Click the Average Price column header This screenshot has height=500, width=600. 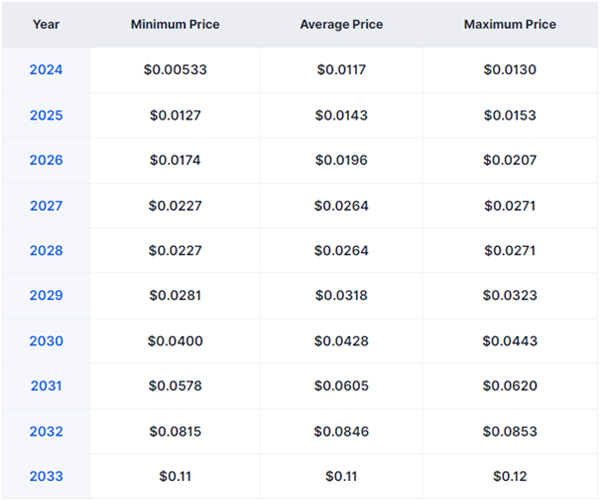(340, 23)
